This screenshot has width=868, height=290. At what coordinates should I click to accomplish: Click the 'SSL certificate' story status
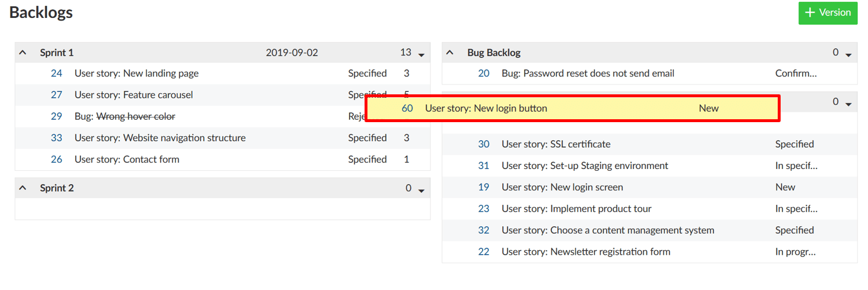click(795, 144)
